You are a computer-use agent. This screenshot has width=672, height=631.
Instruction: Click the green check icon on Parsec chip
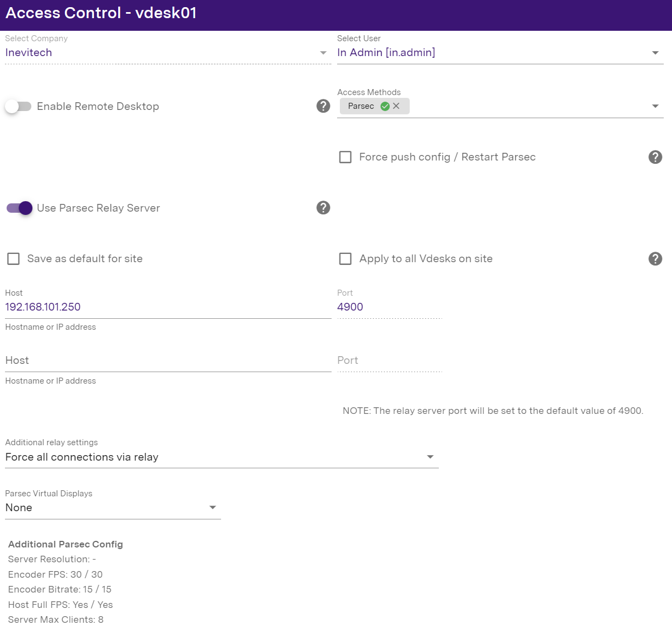pos(385,106)
